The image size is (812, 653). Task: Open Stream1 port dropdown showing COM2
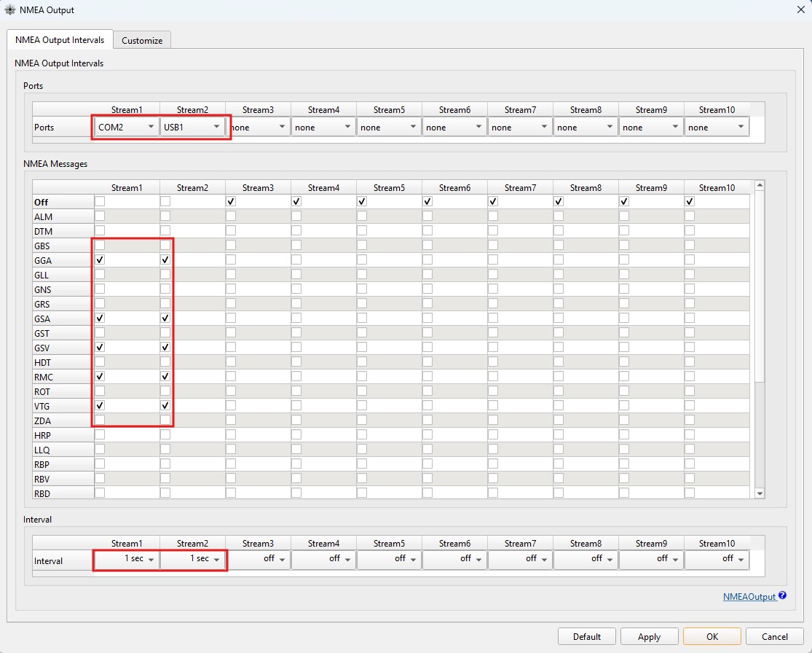point(127,127)
